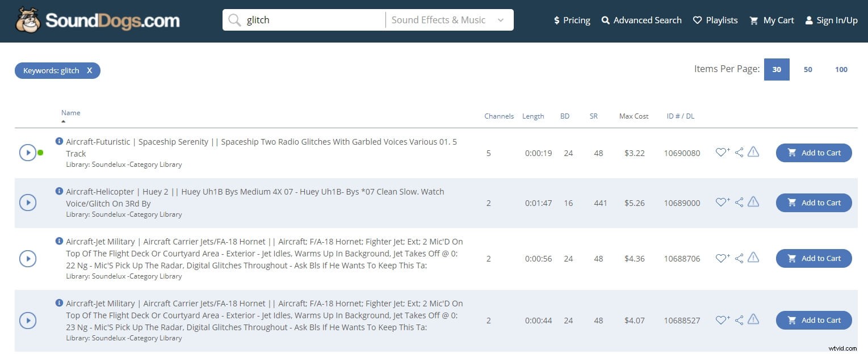Click the SoundDogs bulldog logo
Screen dimensions: 868x354
(26, 19)
